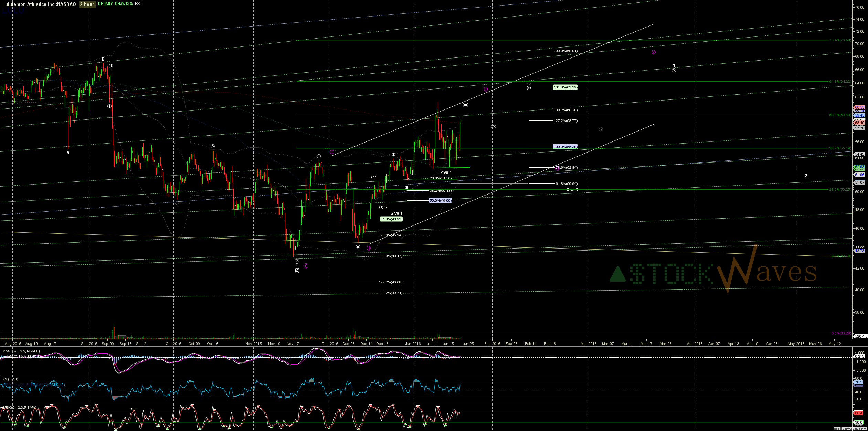This screenshot has height=431, width=868.
Task: Select the '2 hour' timeframe label
Action: 87,4
